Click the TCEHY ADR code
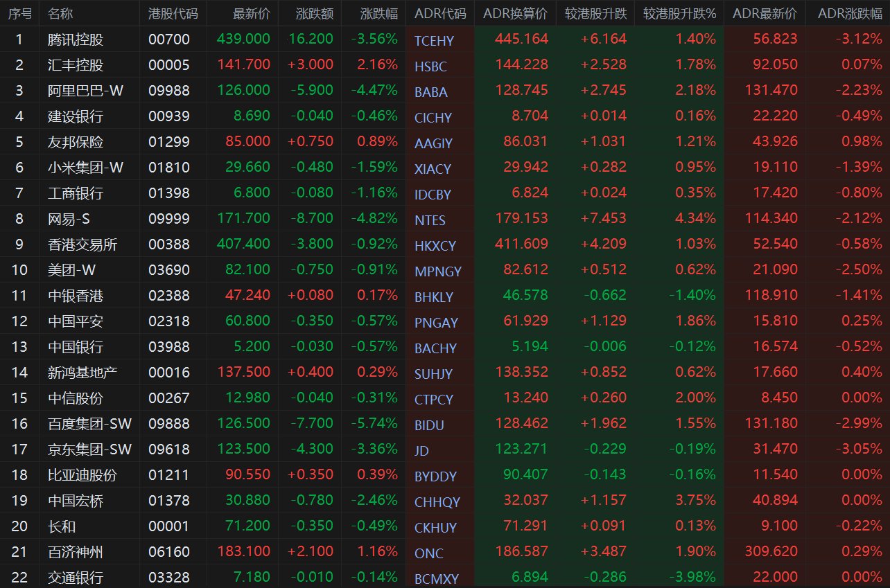890x588 pixels. coord(434,42)
